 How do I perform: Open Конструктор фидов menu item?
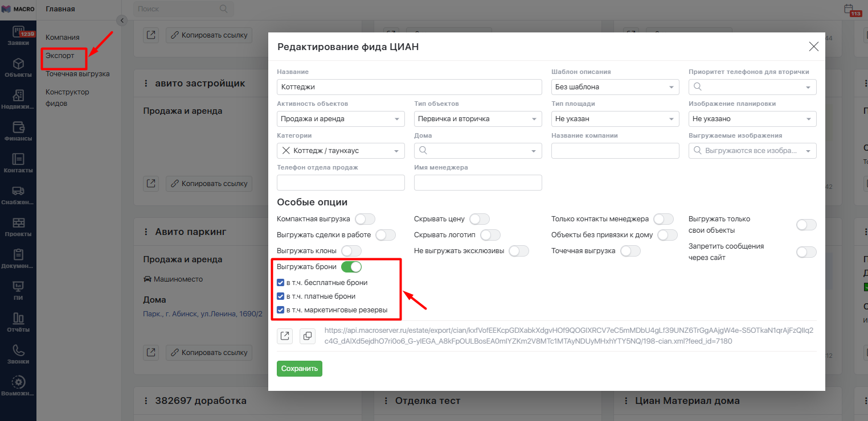67,97
